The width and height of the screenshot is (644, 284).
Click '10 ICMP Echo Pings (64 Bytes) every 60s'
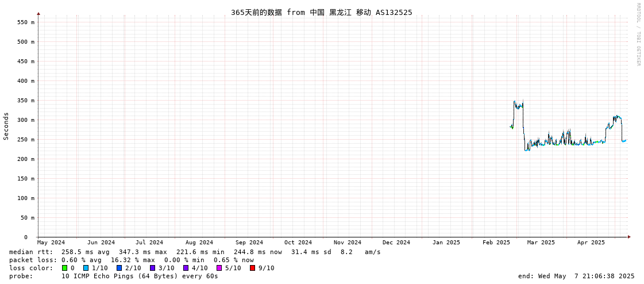click(x=140, y=276)
